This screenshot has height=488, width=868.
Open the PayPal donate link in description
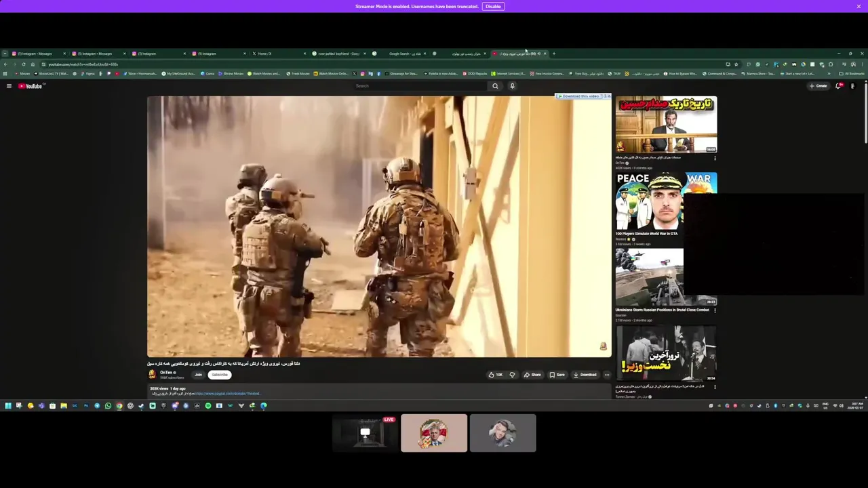[227, 394]
